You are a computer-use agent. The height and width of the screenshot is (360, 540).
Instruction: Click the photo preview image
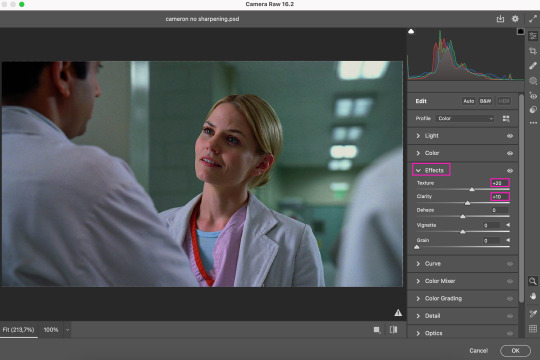point(202,174)
